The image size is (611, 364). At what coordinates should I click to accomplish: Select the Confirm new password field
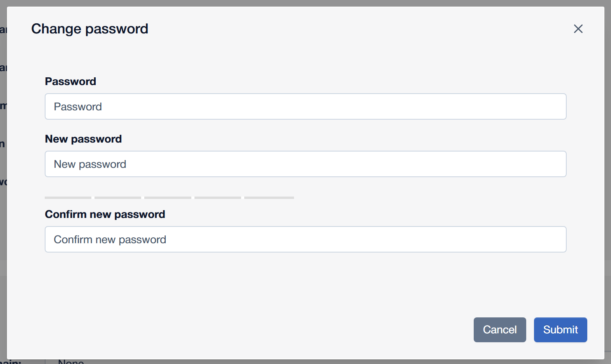pyautogui.click(x=305, y=239)
